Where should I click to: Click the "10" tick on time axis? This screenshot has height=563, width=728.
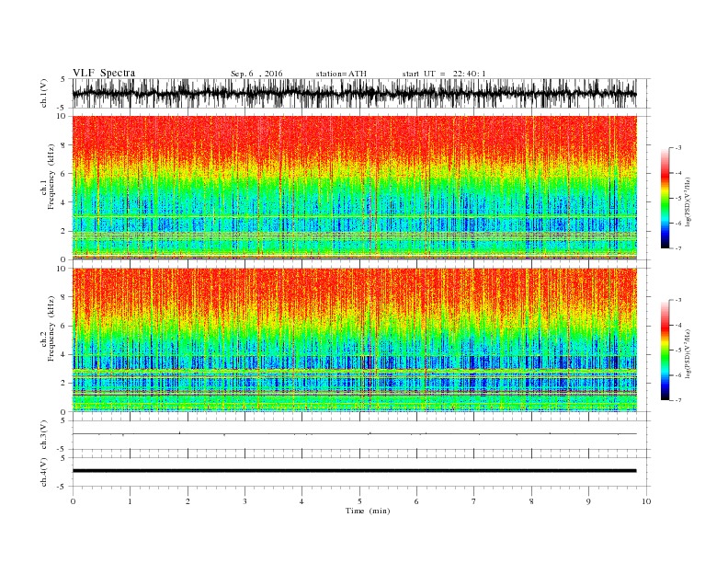(646, 501)
